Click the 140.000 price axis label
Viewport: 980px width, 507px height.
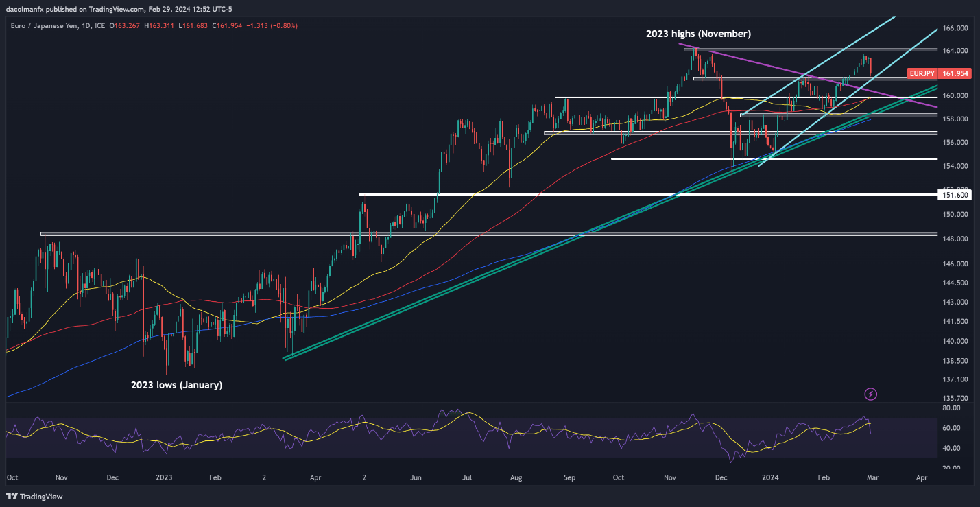[955, 341]
